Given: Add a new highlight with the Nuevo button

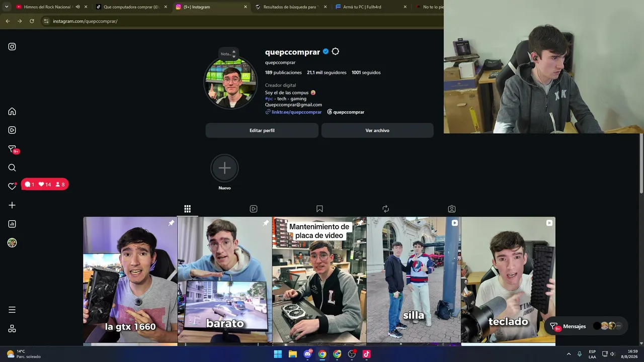Looking at the screenshot, I should point(224,172).
